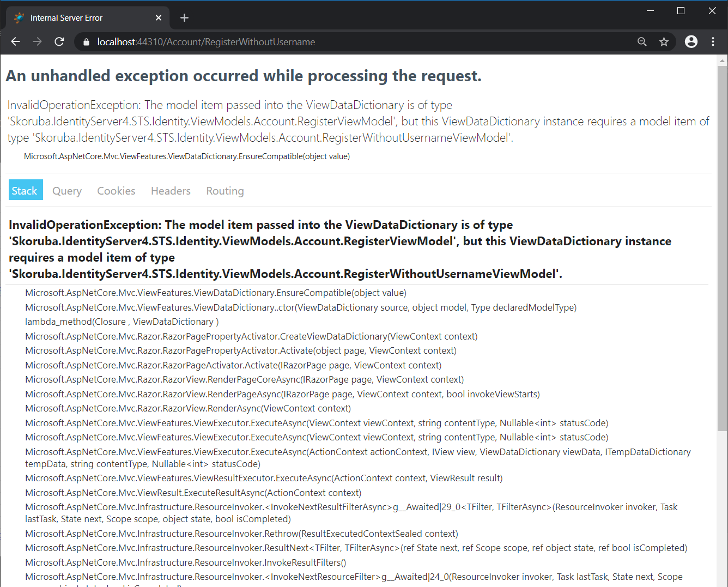Select the Routing tab

click(x=225, y=191)
